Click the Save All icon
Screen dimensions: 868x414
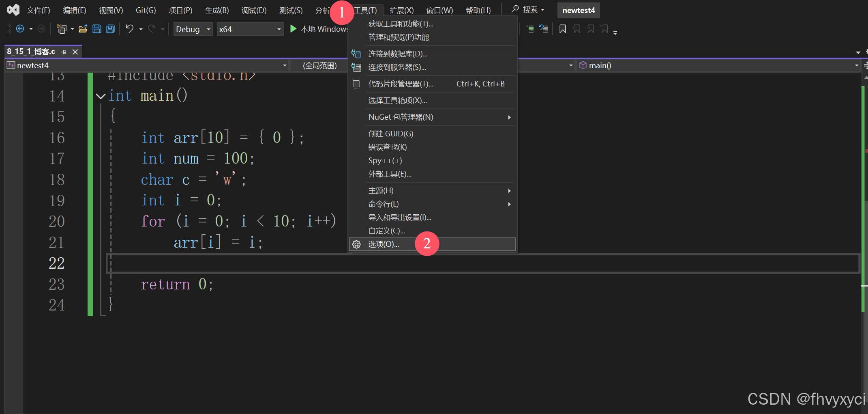[x=111, y=29]
